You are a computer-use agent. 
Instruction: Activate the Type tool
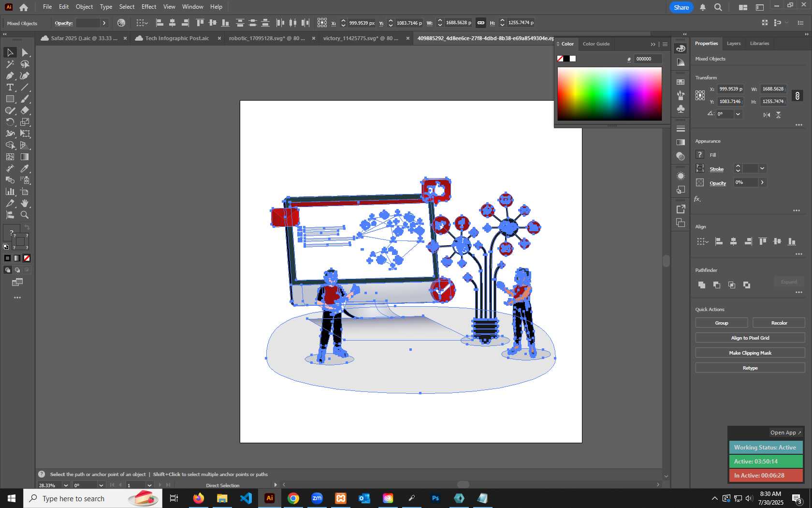click(x=10, y=87)
